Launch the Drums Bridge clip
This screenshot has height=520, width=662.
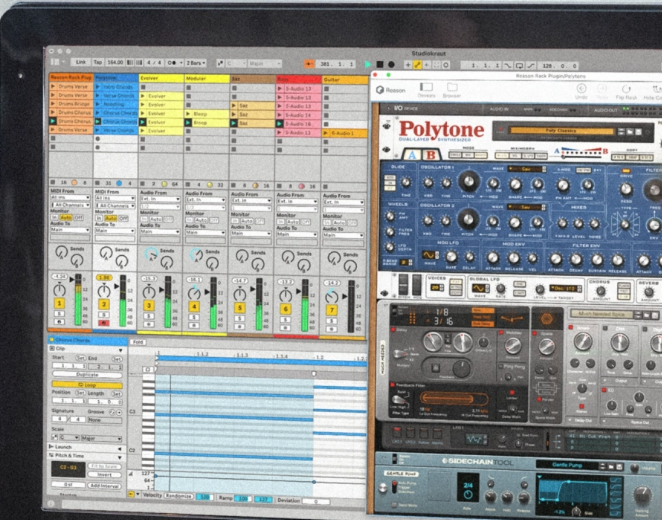click(53, 104)
